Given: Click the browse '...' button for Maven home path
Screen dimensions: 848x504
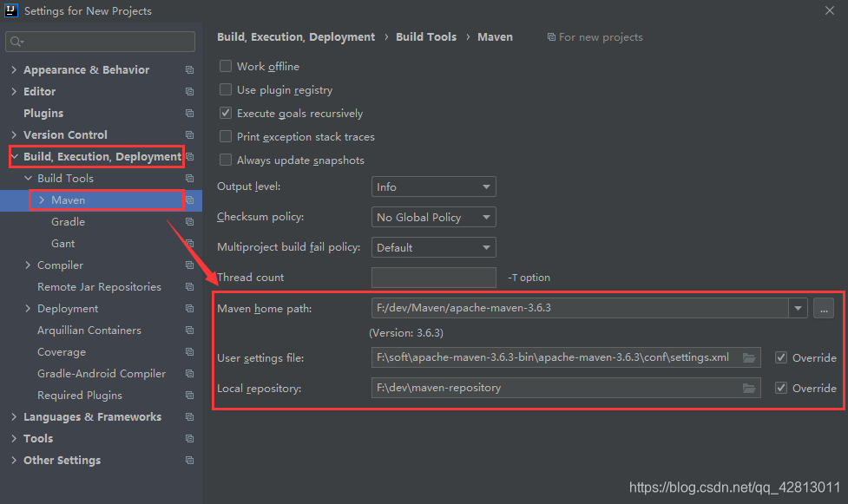Looking at the screenshot, I should pos(824,307).
